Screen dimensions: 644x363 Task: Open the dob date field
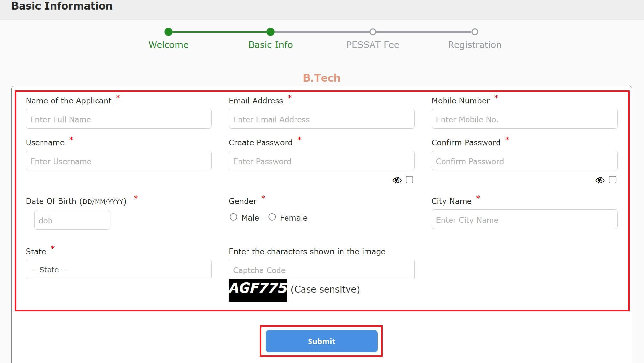pyautogui.click(x=72, y=220)
